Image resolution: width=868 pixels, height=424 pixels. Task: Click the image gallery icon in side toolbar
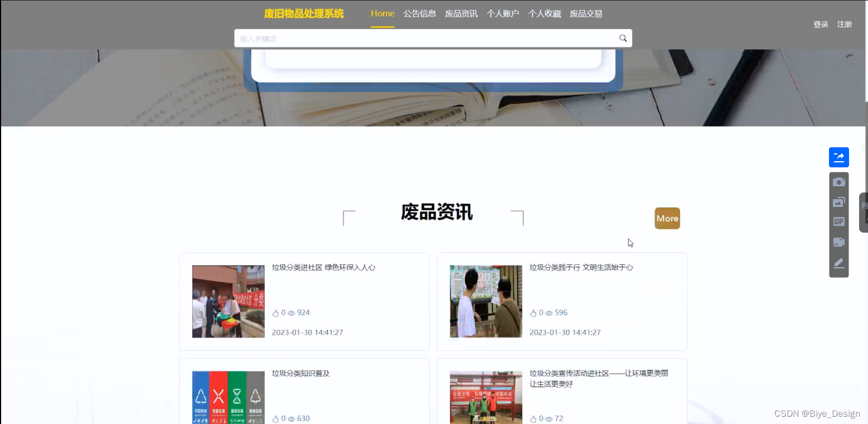click(x=838, y=202)
